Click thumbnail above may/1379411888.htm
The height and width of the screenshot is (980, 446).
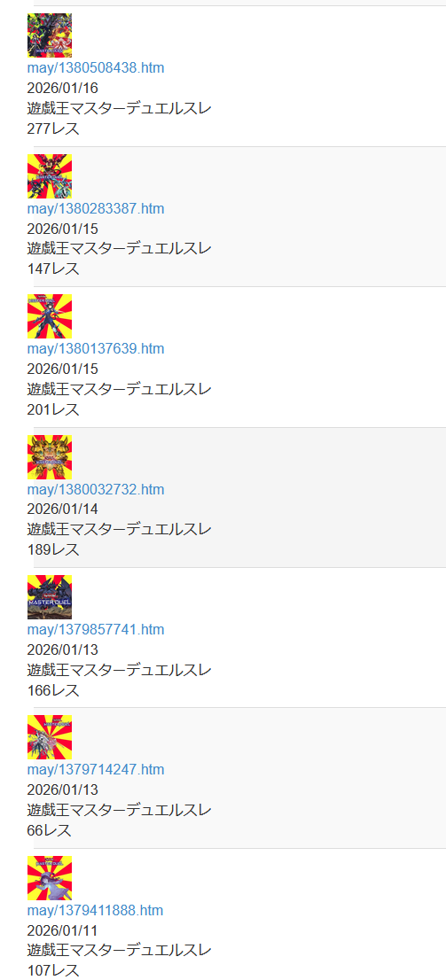pos(50,877)
